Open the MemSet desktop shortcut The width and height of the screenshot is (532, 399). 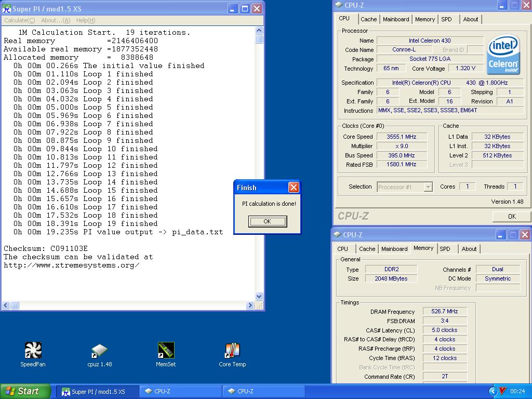166,354
